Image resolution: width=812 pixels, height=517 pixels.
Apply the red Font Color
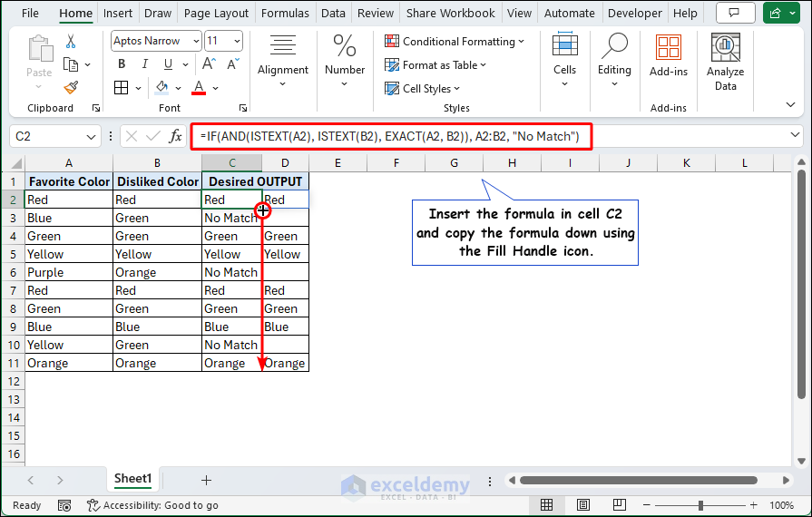point(199,88)
